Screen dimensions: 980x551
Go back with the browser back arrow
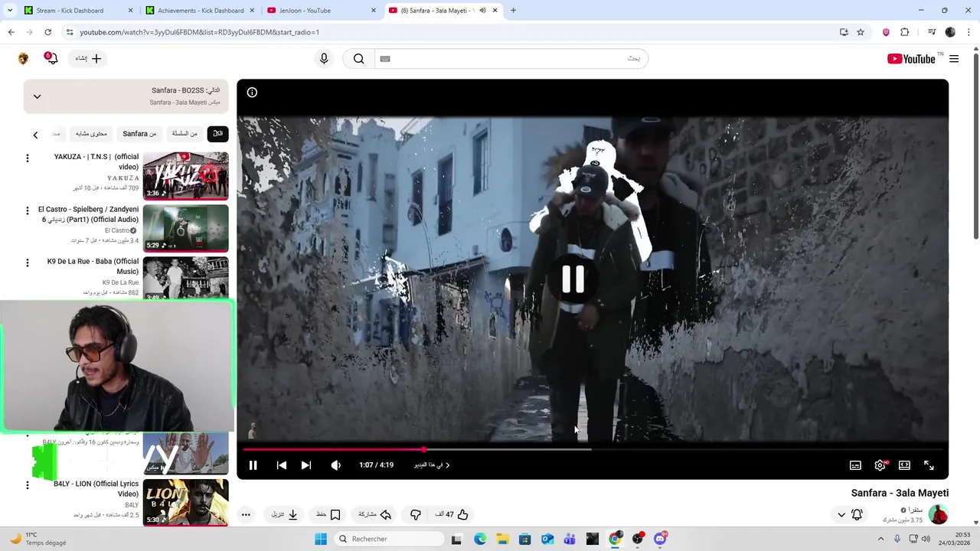pyautogui.click(x=11, y=32)
